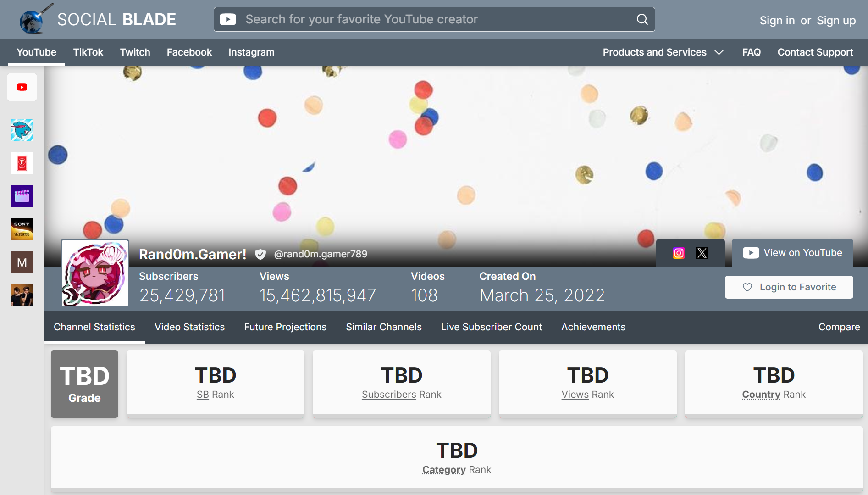Open the Sony channel thumbnail in sidebar
Screen dimensions: 868x495
pos(22,229)
